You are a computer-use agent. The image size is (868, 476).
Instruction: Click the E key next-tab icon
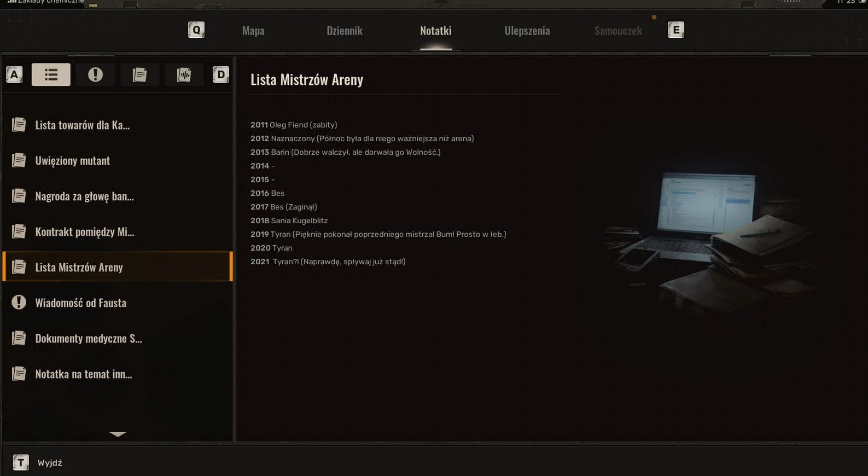click(676, 30)
